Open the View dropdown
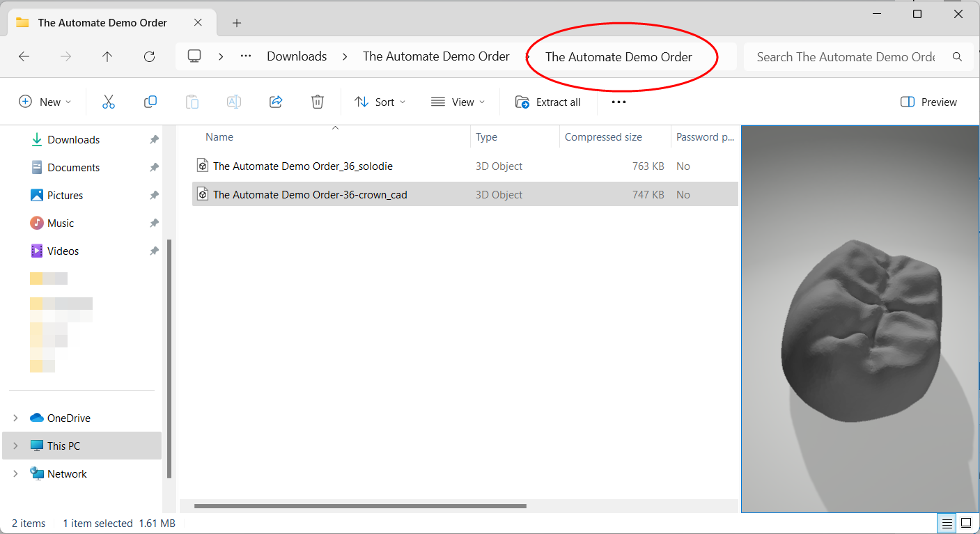 pos(458,102)
